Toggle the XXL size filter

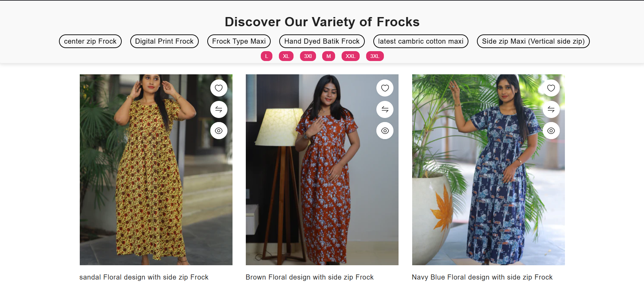[x=350, y=56]
